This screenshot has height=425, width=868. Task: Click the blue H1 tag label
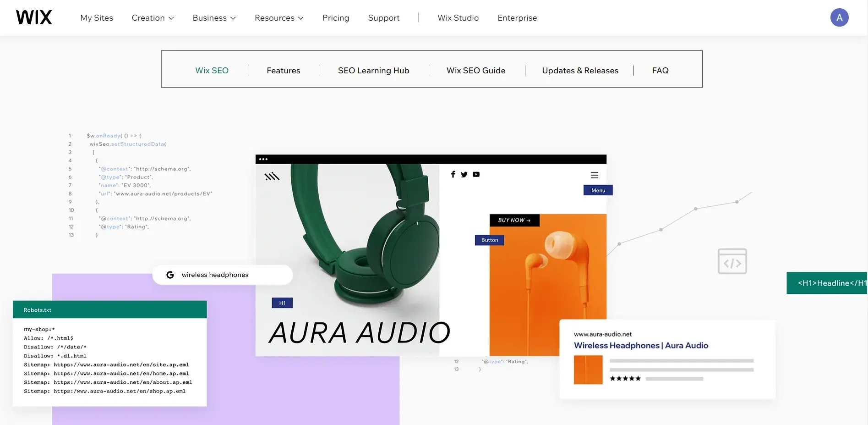(x=282, y=303)
